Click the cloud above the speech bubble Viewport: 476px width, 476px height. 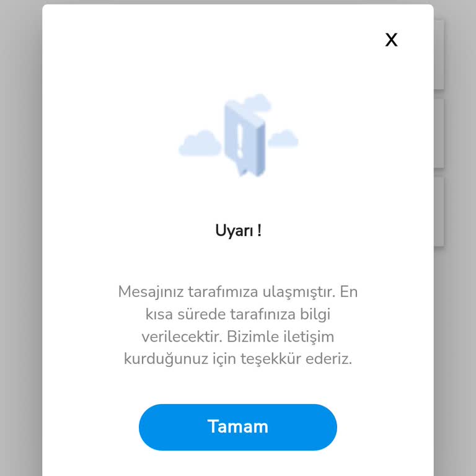tap(257, 103)
